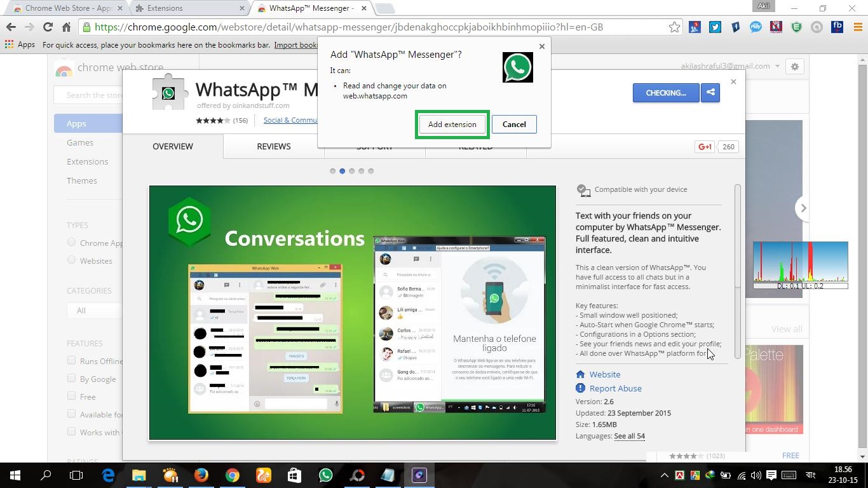
Task: Toggle the Works with feature checkbox
Action: 71,431
